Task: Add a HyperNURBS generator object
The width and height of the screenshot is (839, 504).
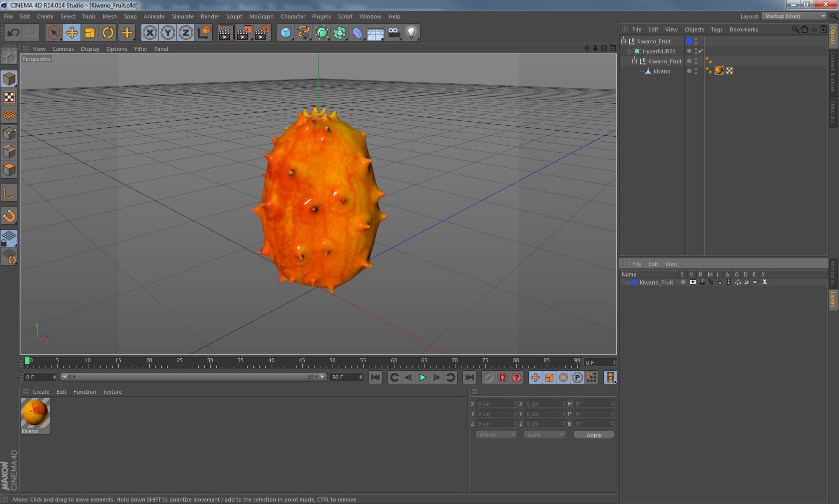Action: click(322, 33)
